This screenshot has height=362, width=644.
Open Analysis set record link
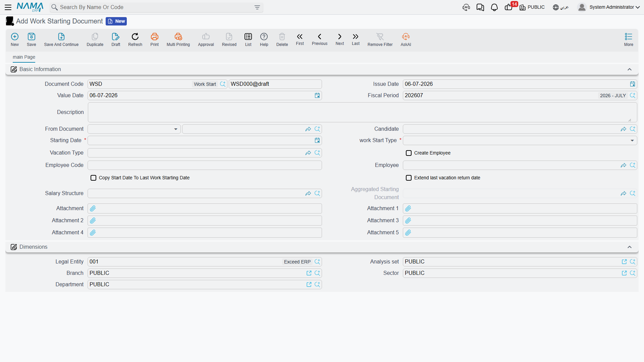[x=624, y=262]
